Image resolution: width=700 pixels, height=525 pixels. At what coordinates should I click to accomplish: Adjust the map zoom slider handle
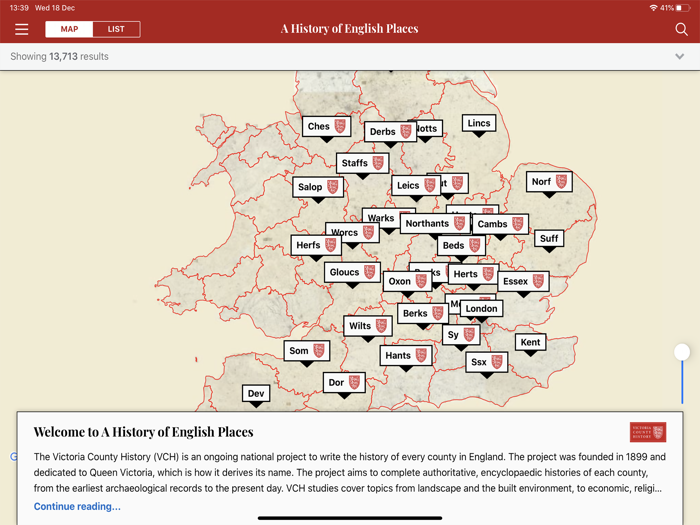point(682,352)
